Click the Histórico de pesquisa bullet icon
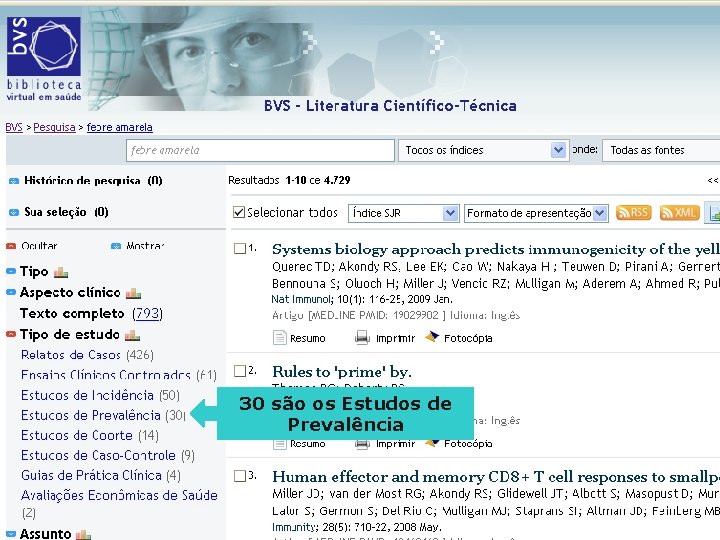The height and width of the screenshot is (540, 720). (x=14, y=181)
